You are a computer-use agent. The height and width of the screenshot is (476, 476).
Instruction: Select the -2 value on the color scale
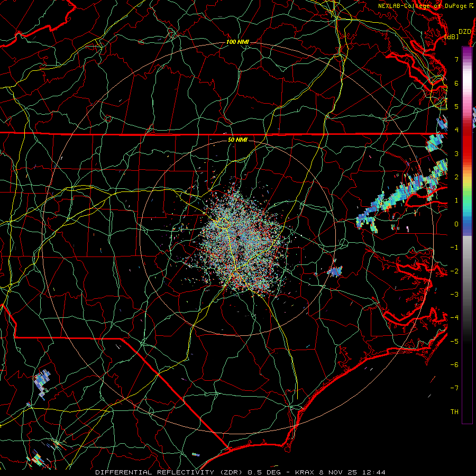click(454, 271)
